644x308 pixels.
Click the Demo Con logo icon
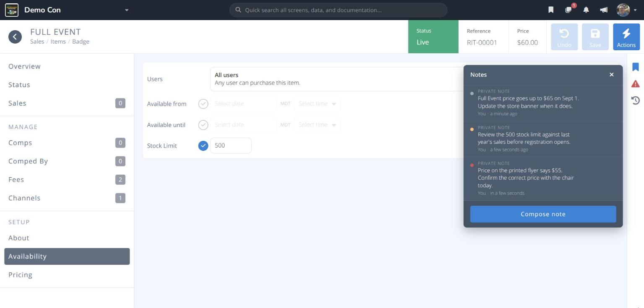coord(12,10)
